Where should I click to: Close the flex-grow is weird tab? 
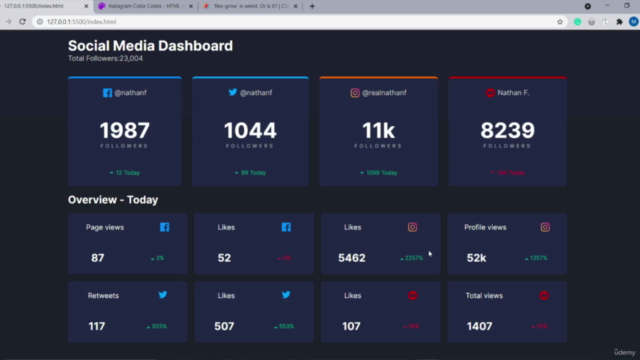(296, 6)
